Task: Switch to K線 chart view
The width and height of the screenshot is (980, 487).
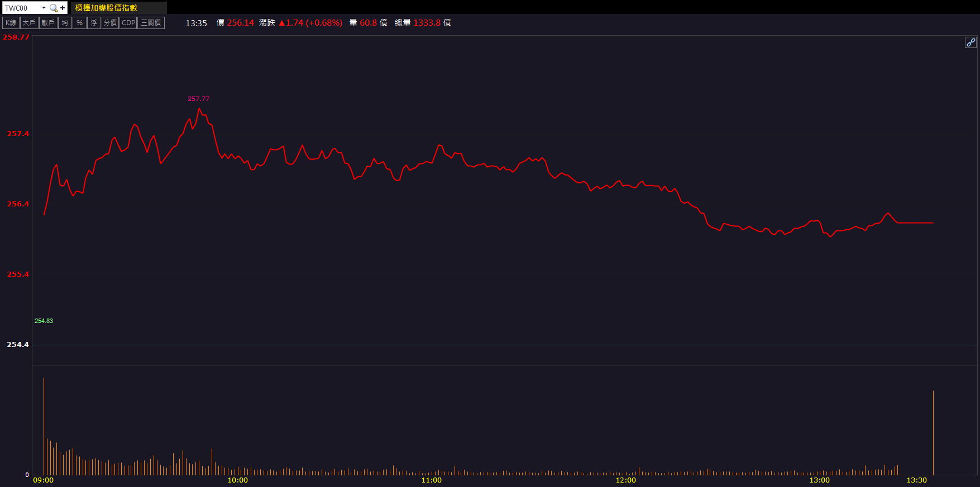Action: coord(11,23)
